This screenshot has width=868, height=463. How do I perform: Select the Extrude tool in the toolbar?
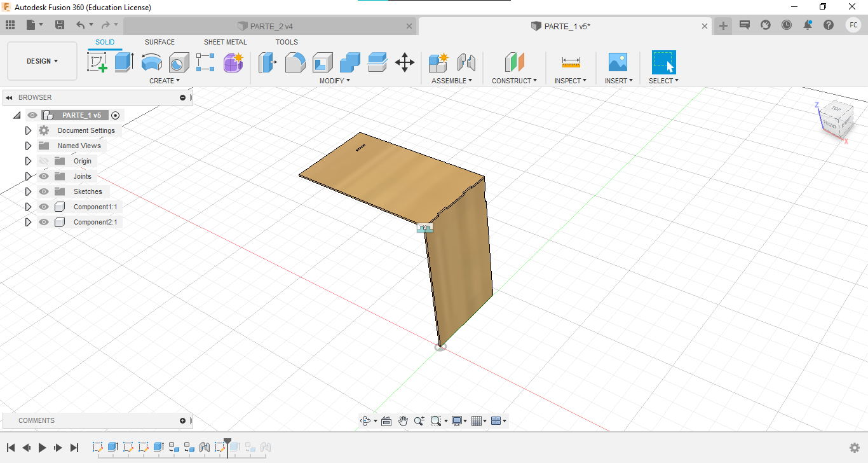click(x=125, y=62)
